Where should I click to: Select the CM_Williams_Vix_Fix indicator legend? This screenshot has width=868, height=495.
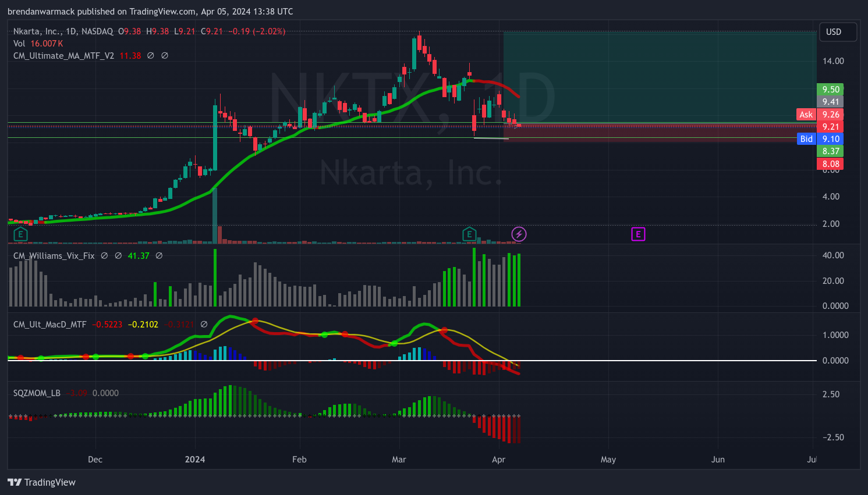[54, 256]
